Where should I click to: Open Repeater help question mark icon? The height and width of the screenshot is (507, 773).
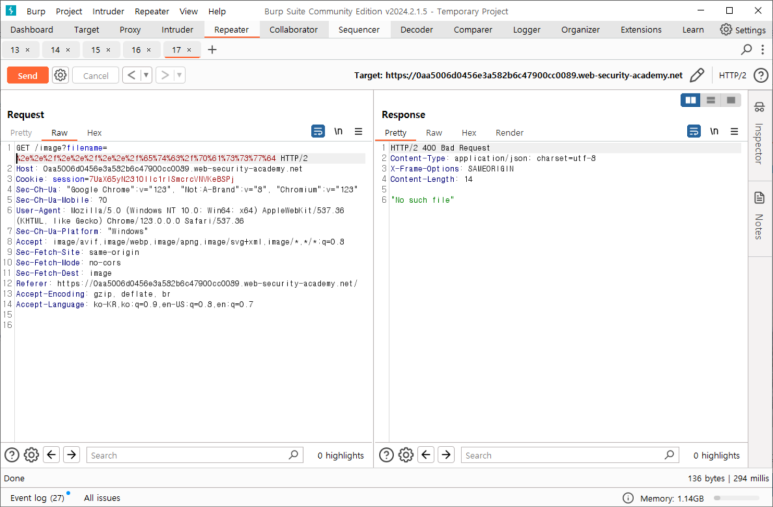point(761,75)
